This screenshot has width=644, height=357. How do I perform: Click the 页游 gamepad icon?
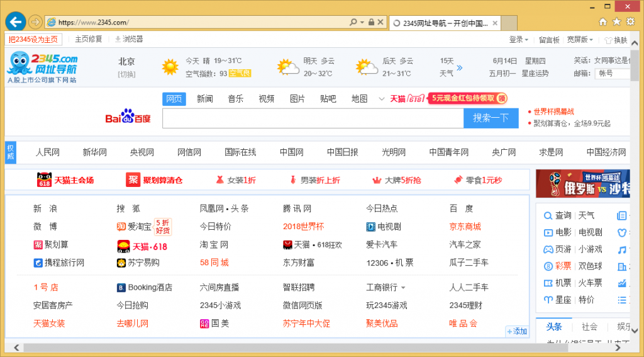tap(548, 249)
